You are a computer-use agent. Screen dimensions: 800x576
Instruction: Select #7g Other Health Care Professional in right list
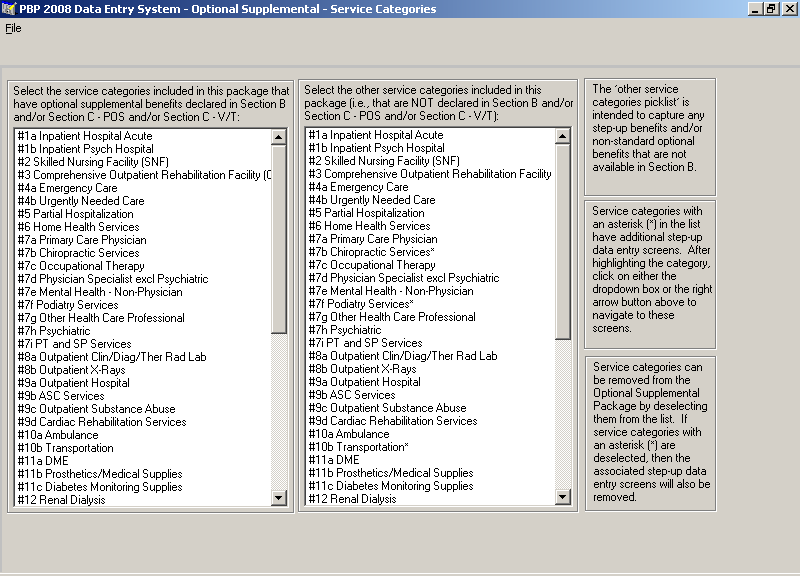pos(431,317)
